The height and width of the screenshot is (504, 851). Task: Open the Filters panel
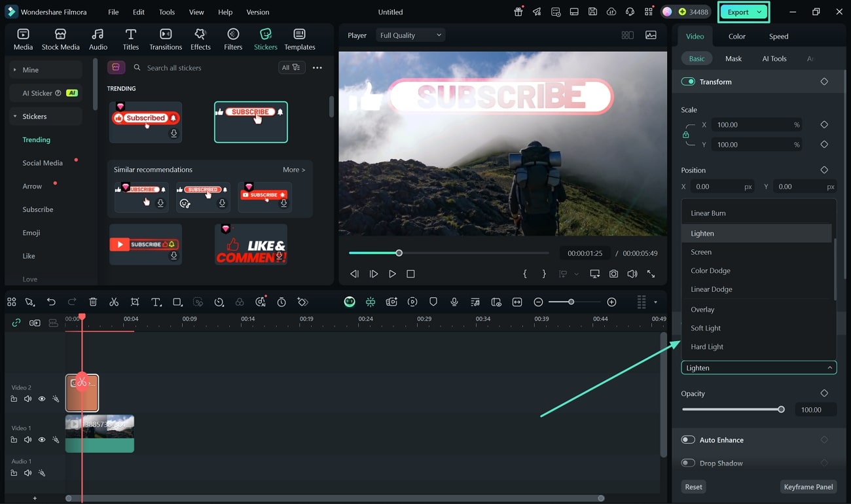(233, 39)
